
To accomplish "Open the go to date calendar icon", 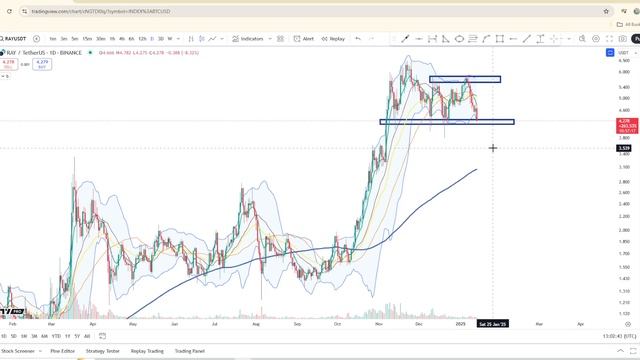I will click(x=102, y=336).
